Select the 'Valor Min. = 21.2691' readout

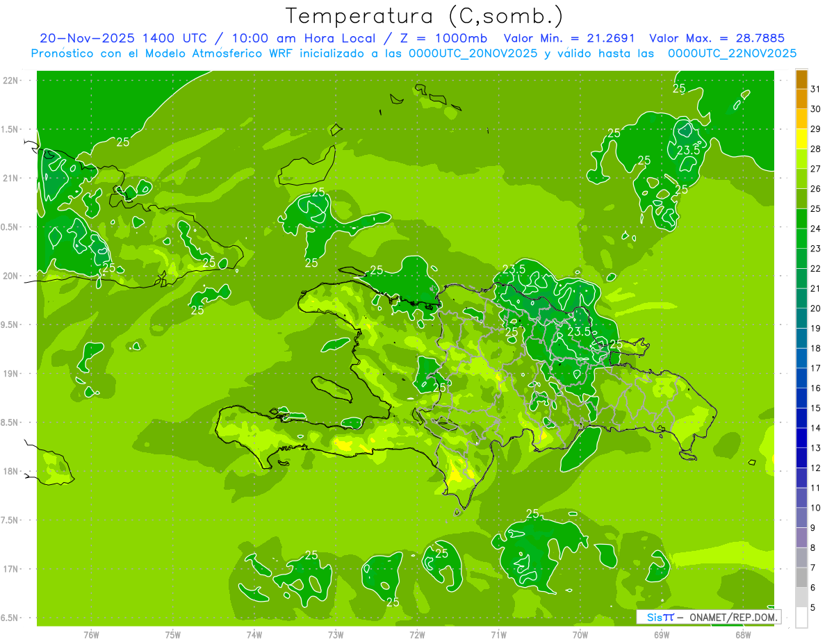(571, 38)
